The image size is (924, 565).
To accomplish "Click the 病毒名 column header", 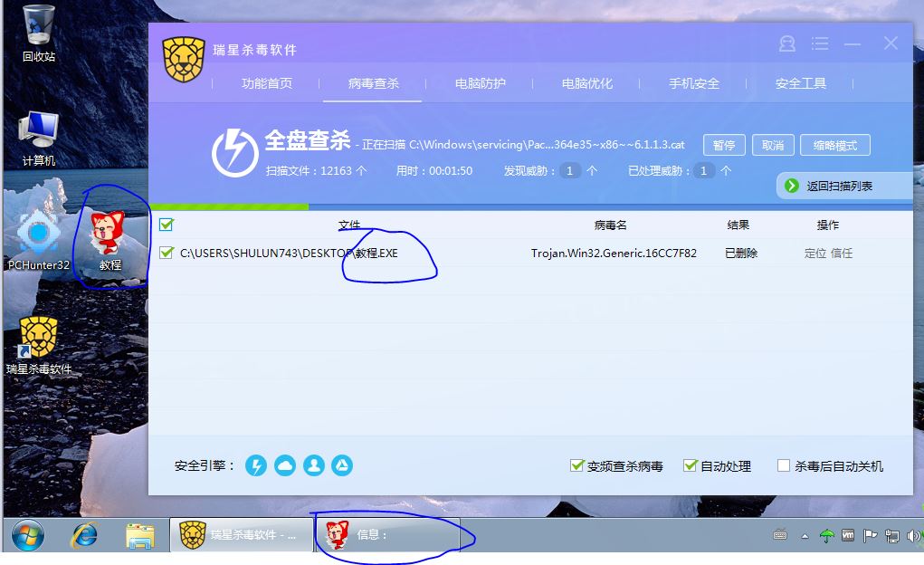I will pyautogui.click(x=611, y=225).
